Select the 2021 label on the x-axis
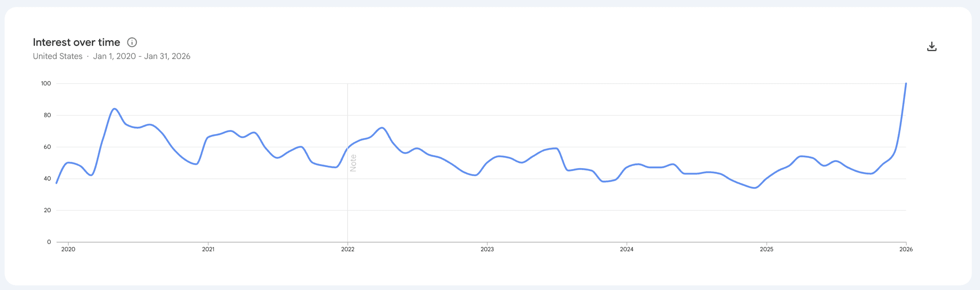 (x=208, y=249)
